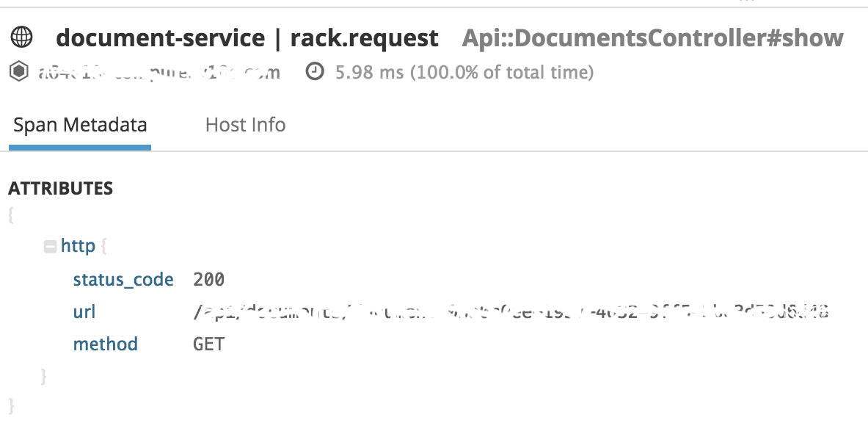Click the hostname next to the hexagon icon
This screenshot has height=437, width=868.
[158, 71]
